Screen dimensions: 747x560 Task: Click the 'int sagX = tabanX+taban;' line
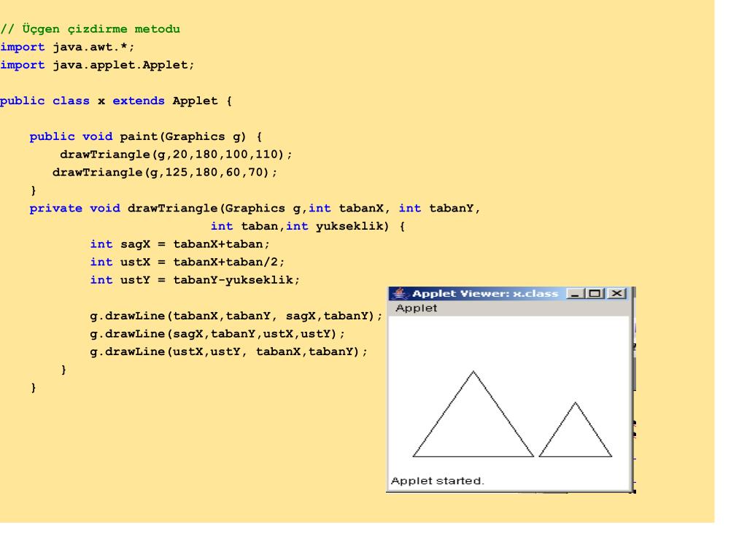179,244
